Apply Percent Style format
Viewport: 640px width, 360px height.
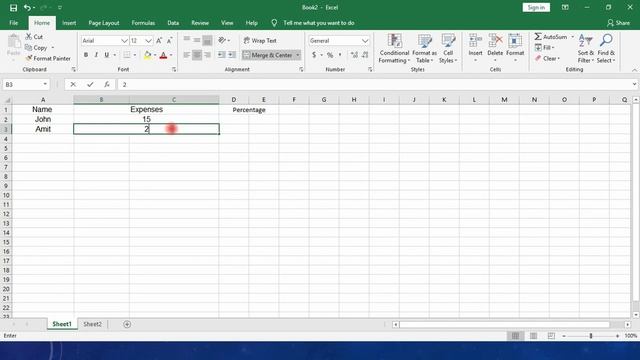click(330, 55)
